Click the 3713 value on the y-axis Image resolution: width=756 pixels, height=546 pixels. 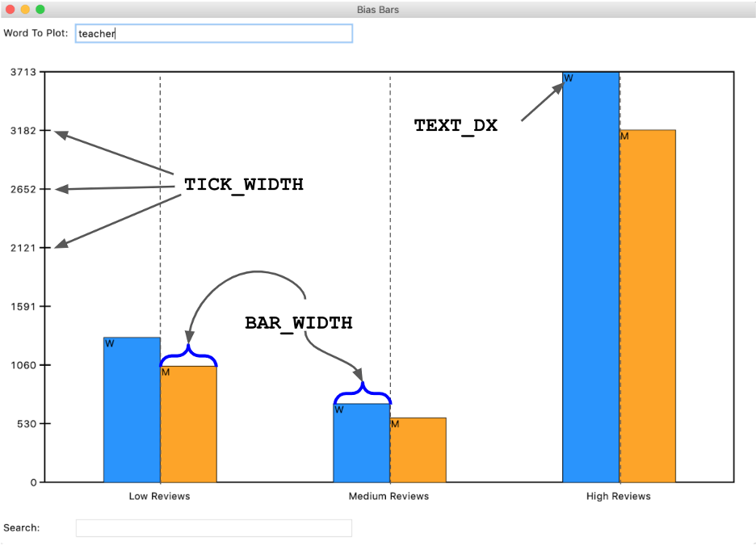22,72
